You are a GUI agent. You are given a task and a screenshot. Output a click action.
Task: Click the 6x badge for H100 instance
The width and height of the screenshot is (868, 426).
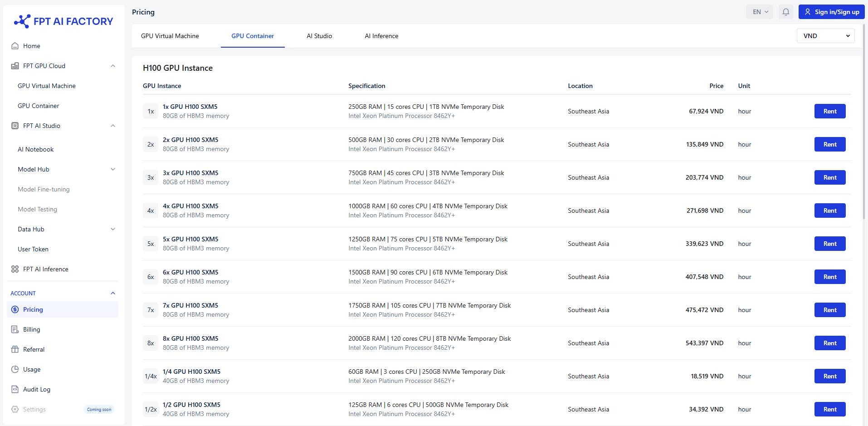point(151,277)
